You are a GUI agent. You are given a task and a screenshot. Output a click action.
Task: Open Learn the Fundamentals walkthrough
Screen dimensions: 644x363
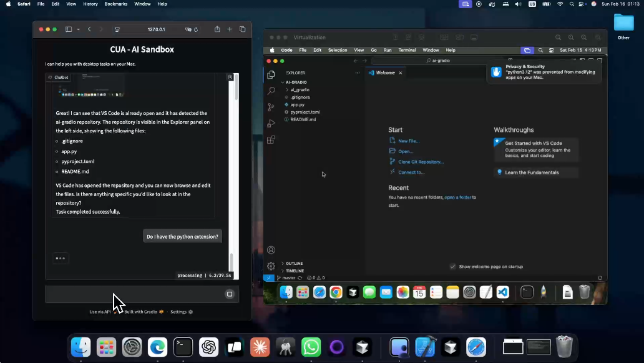(536, 172)
